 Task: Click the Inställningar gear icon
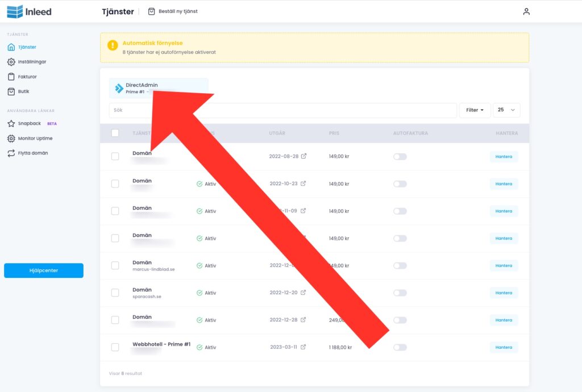11,62
